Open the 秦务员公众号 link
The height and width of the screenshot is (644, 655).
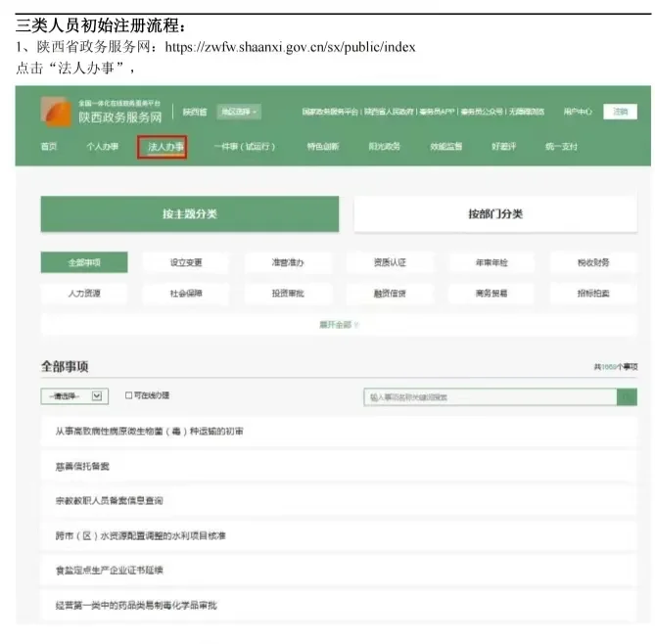tap(482, 112)
